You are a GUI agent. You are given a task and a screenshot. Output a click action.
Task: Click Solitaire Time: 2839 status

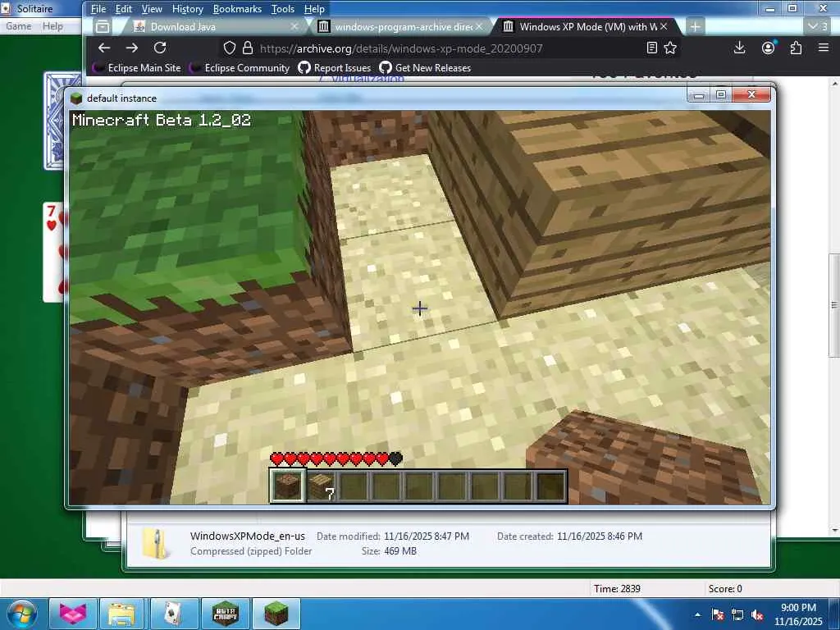(617, 589)
